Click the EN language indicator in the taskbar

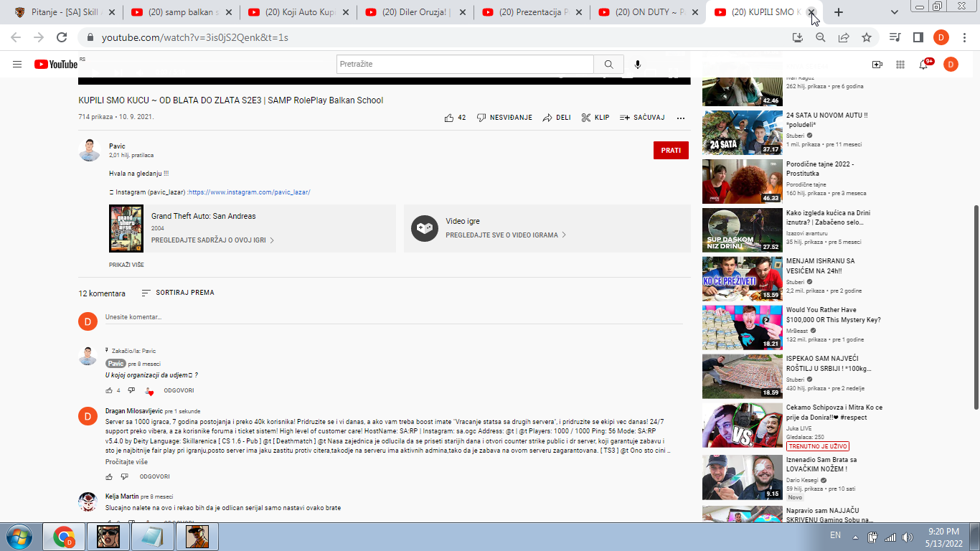pos(835,535)
